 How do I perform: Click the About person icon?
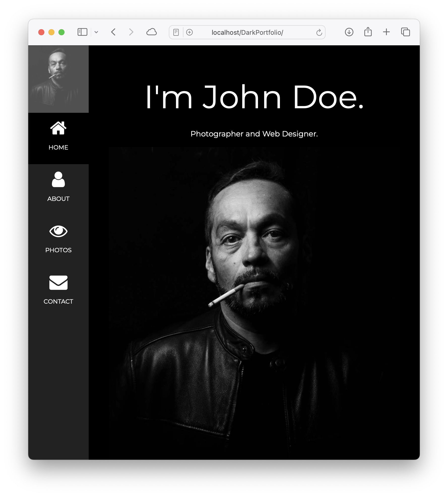tap(58, 179)
